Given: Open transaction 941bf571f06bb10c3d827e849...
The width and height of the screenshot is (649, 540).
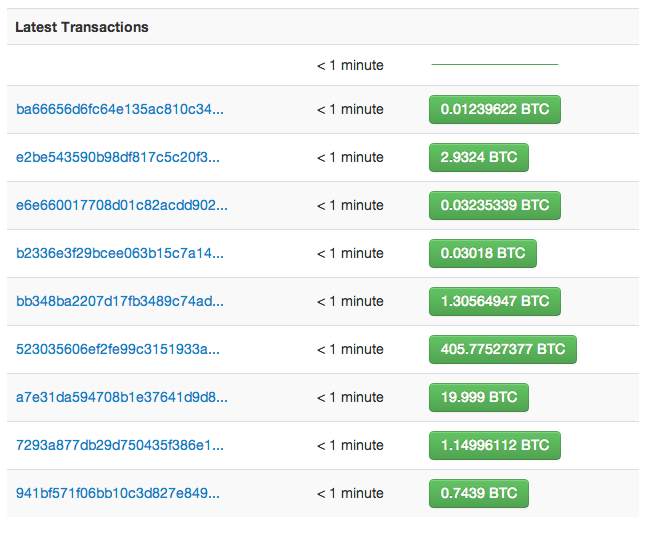Looking at the screenshot, I should pyautogui.click(x=118, y=493).
